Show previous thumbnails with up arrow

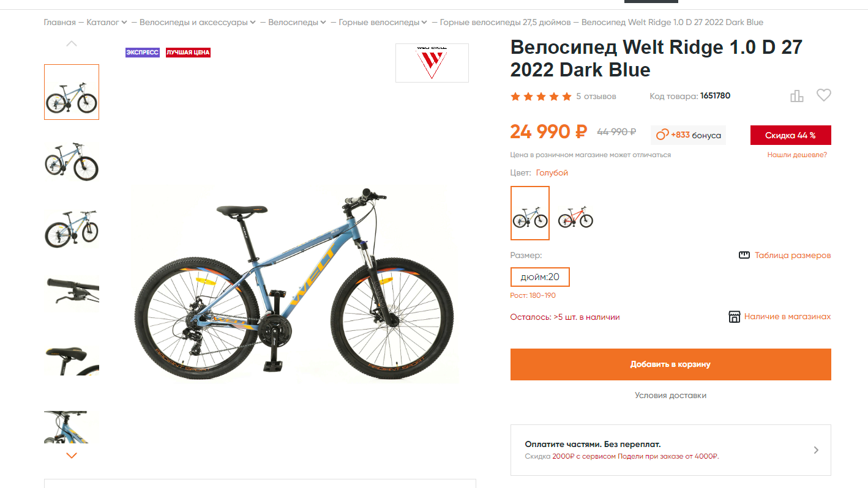72,43
